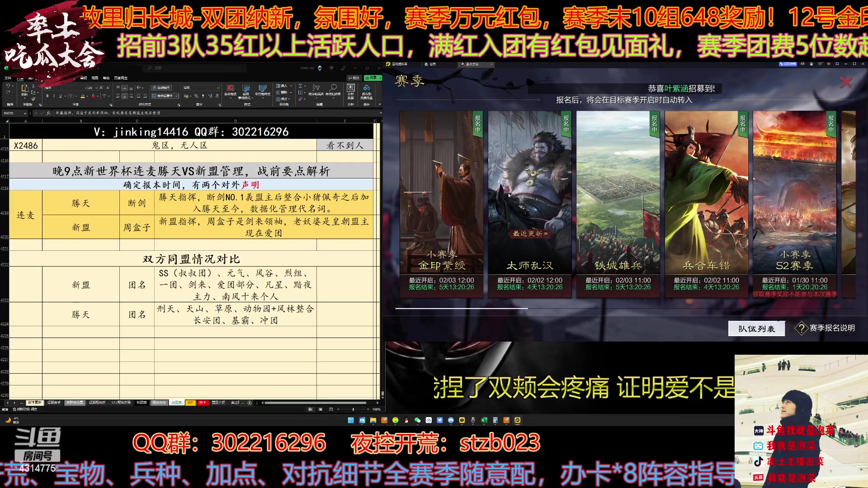Open WeChat icon on taskbar
The image size is (868, 488).
tap(417, 420)
